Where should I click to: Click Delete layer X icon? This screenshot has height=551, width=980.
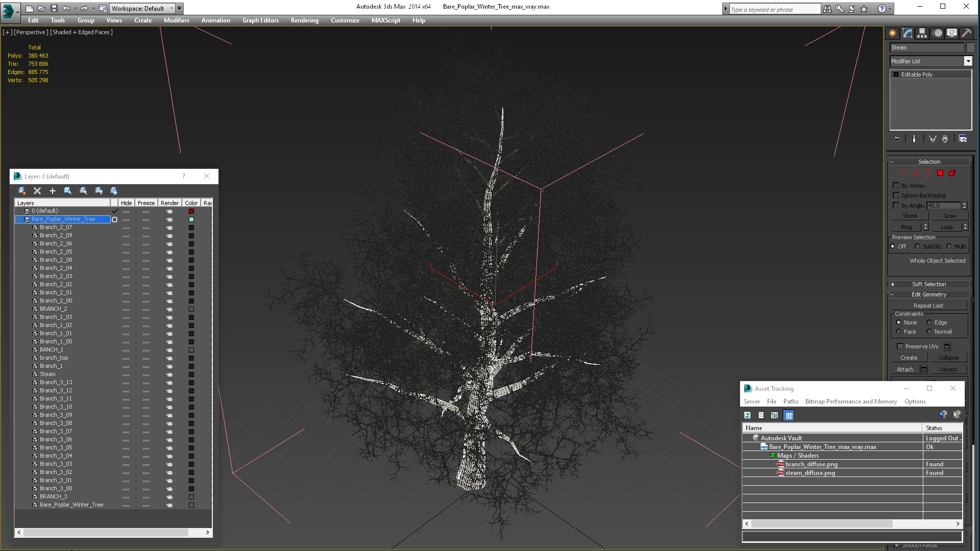[x=37, y=191]
